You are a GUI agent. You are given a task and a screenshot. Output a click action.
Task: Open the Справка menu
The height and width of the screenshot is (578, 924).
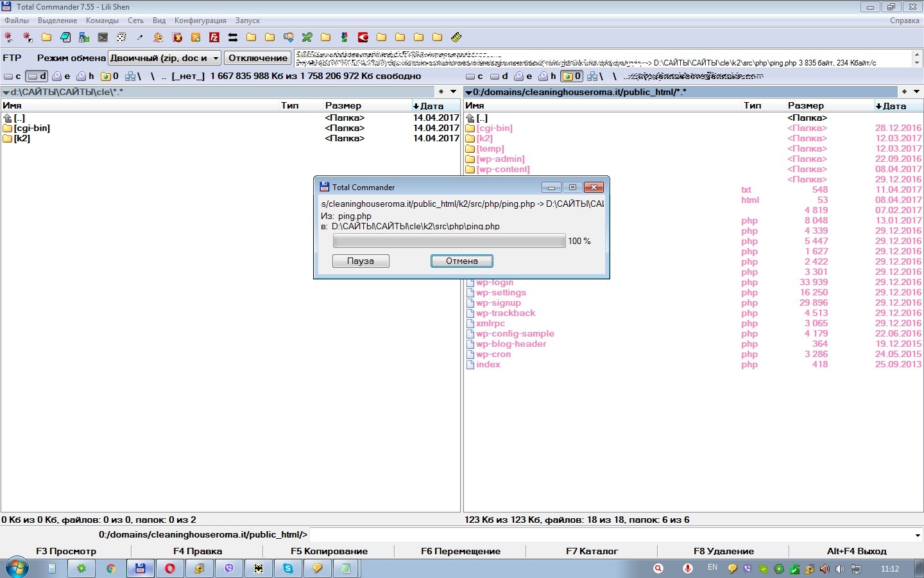coord(905,21)
